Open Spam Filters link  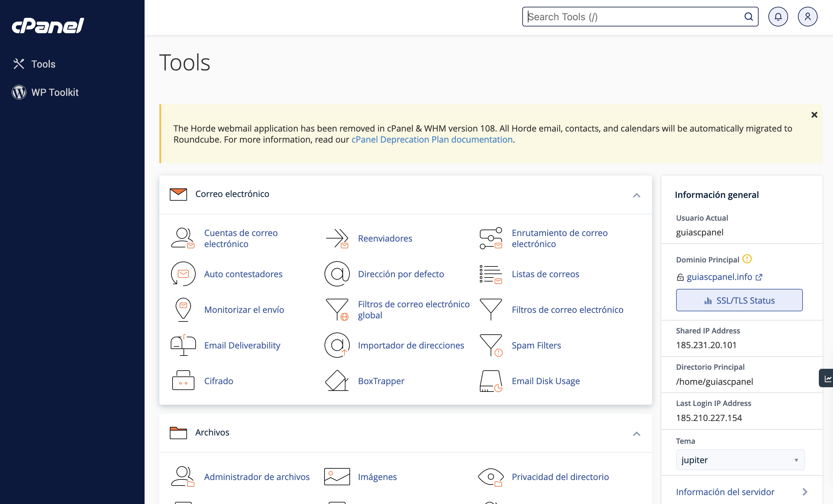click(536, 345)
